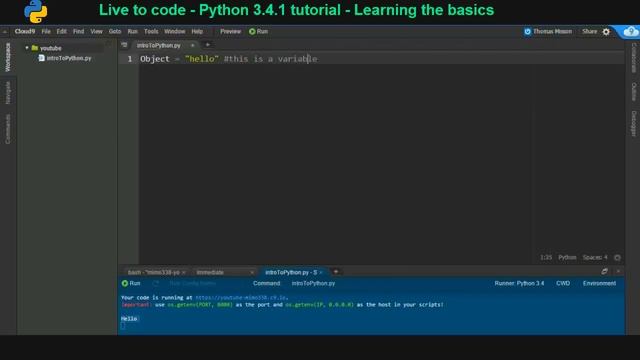
Task: Open the Goto menu
Action: (115, 31)
